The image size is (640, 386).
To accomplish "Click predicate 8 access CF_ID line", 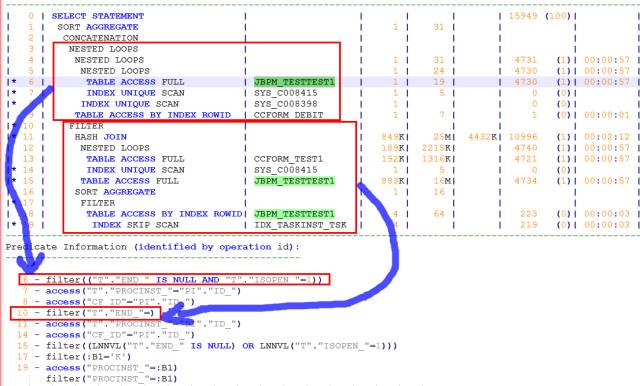I will pos(108,302).
